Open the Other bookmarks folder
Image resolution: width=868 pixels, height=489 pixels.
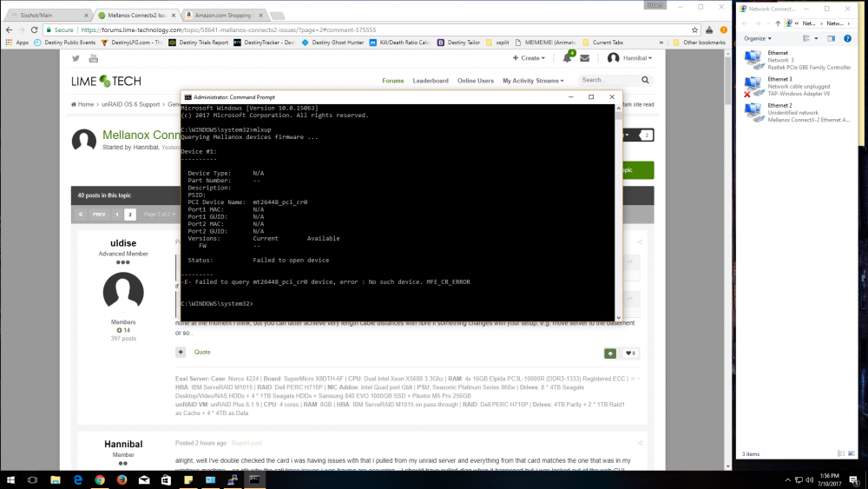point(699,43)
